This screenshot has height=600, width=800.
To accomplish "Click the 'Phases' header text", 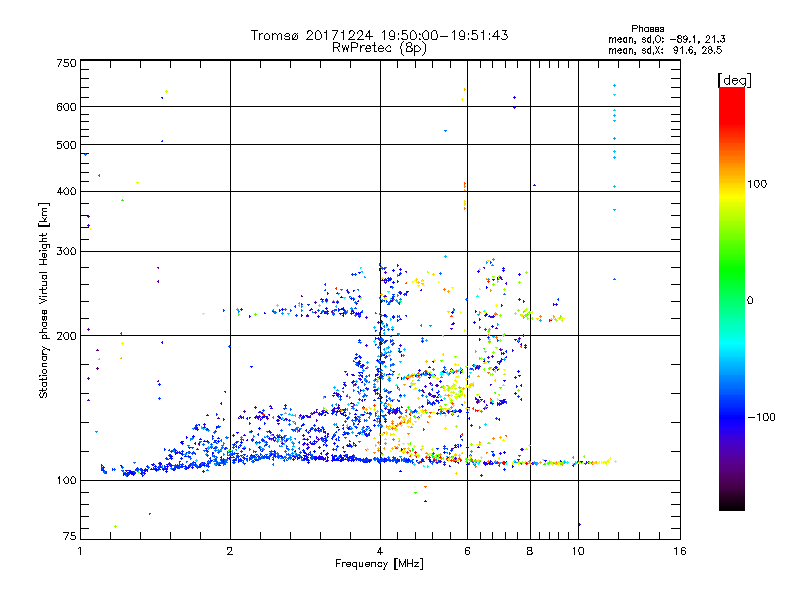I will pos(647,29).
